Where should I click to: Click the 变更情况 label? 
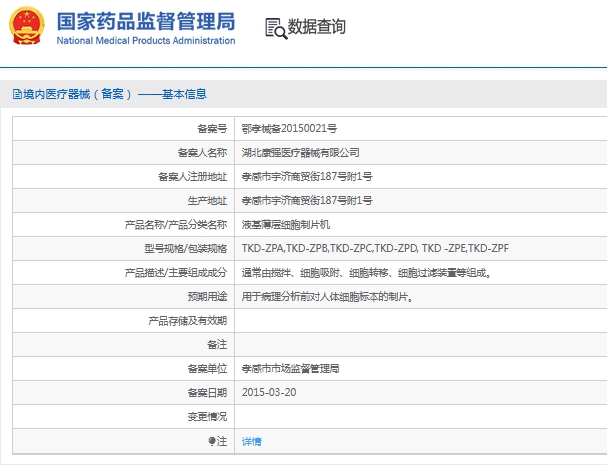pos(207,417)
